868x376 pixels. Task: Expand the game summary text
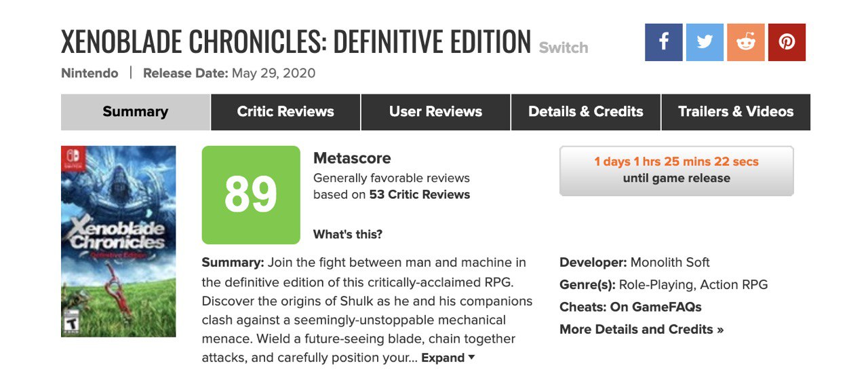coord(448,358)
